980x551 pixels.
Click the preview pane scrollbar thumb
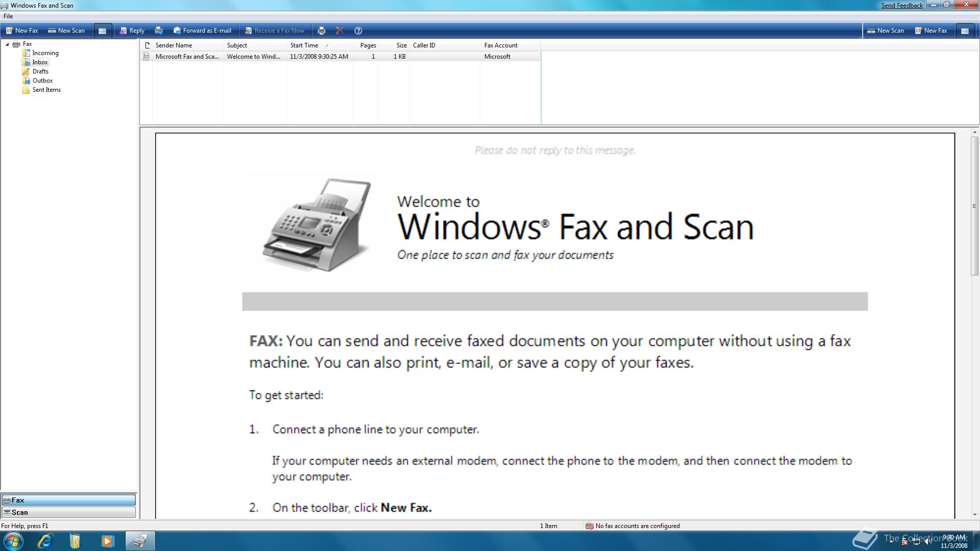(974, 206)
